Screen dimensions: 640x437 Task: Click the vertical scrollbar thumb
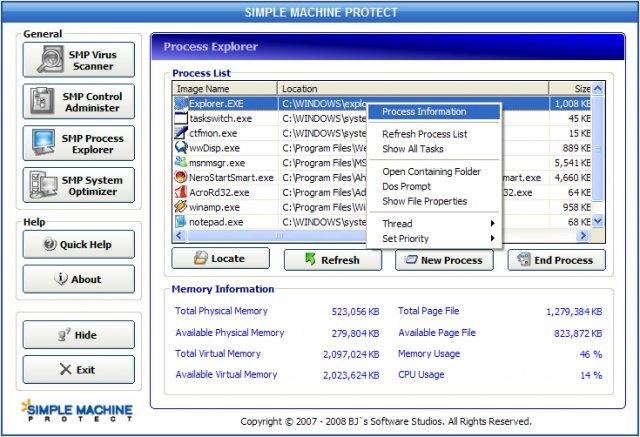point(598,148)
